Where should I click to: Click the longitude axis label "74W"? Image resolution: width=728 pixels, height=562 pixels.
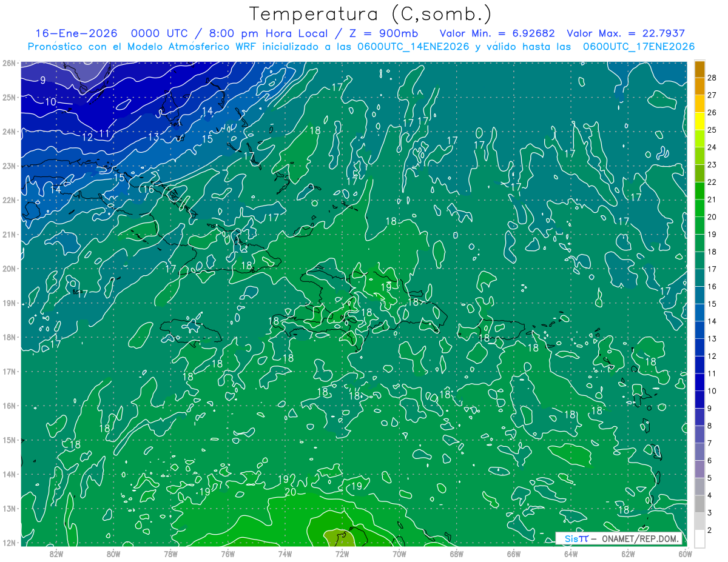pos(285,553)
